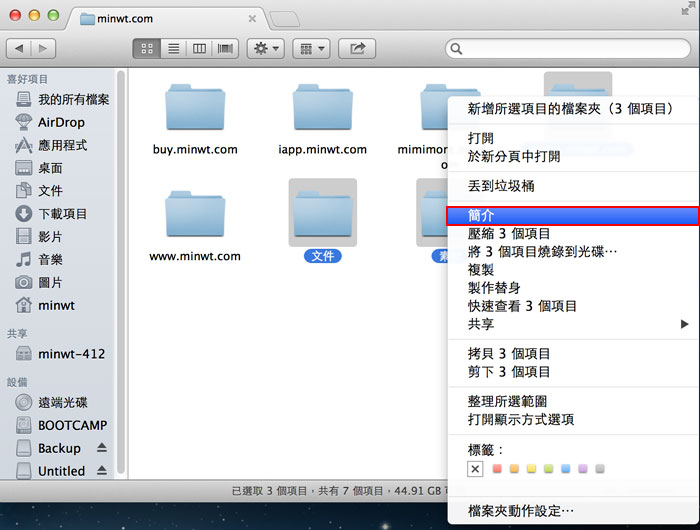Close the minwt.com tab
The width and height of the screenshot is (700, 530).
point(252,19)
